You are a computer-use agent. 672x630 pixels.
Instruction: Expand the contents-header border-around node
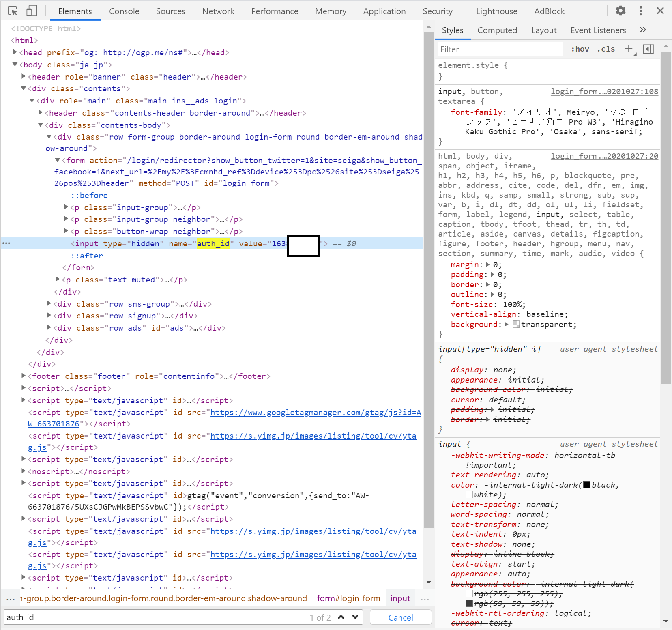coord(41,112)
